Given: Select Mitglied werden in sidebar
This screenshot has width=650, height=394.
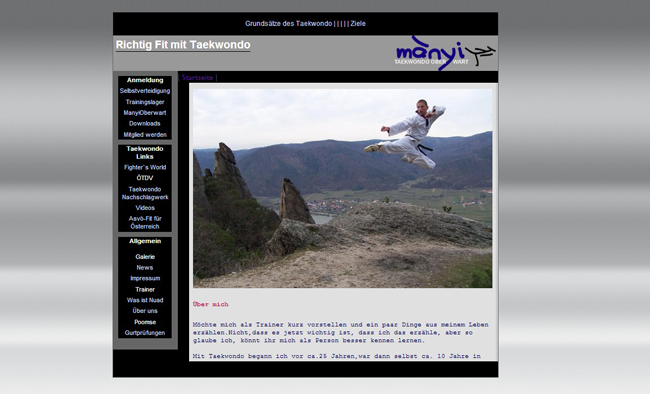Looking at the screenshot, I should [145, 135].
